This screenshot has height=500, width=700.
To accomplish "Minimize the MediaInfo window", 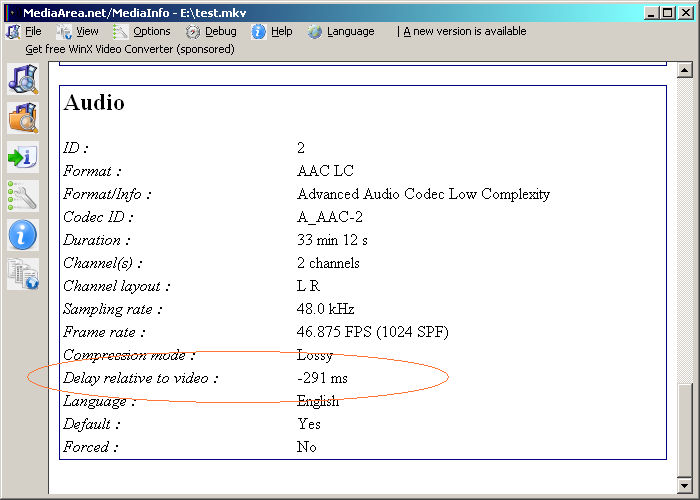I will pos(651,12).
